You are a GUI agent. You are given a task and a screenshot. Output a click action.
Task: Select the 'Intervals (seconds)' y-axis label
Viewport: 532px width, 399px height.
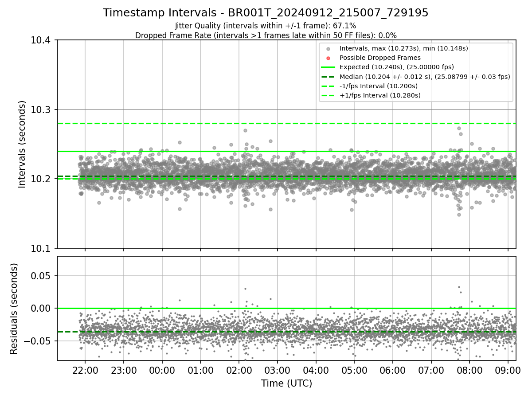coord(22,144)
